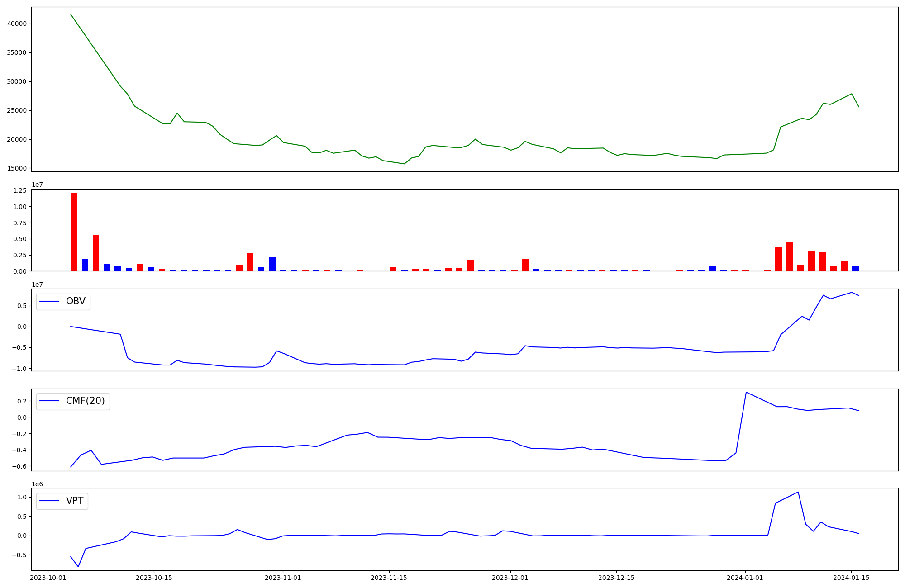The height and width of the screenshot is (588, 905).
Task: Click the 2024-01-15 date axis label
Action: pyautogui.click(x=851, y=578)
